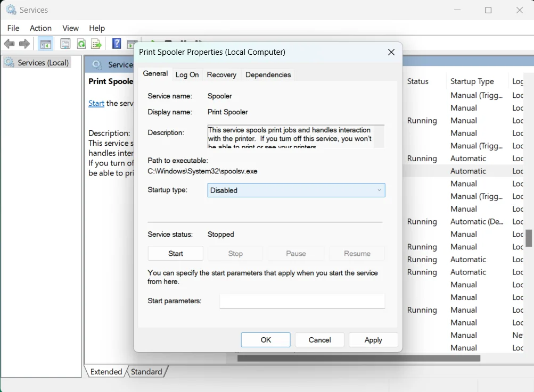Open the Action menu
This screenshot has height=392, width=534.
(x=40, y=28)
